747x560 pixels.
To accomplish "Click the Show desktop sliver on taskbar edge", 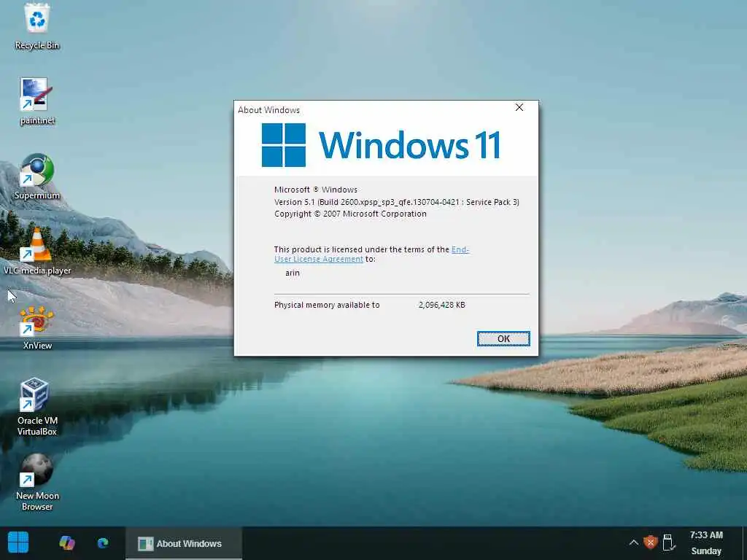I will [x=744, y=543].
